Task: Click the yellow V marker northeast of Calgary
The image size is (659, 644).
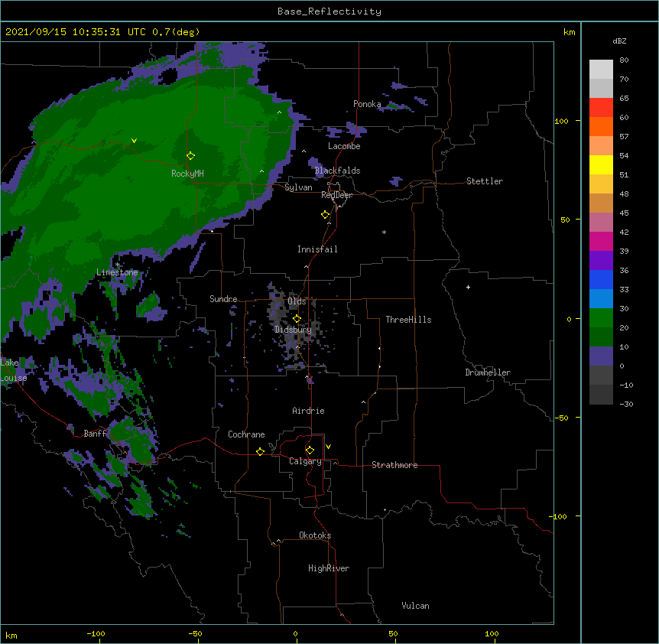Action: [328, 447]
